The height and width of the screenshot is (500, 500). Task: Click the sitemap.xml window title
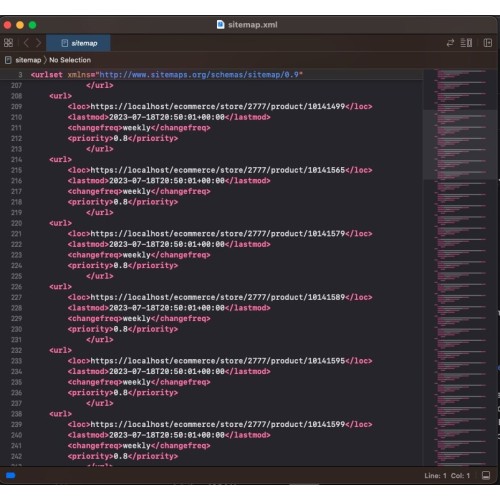point(253,25)
